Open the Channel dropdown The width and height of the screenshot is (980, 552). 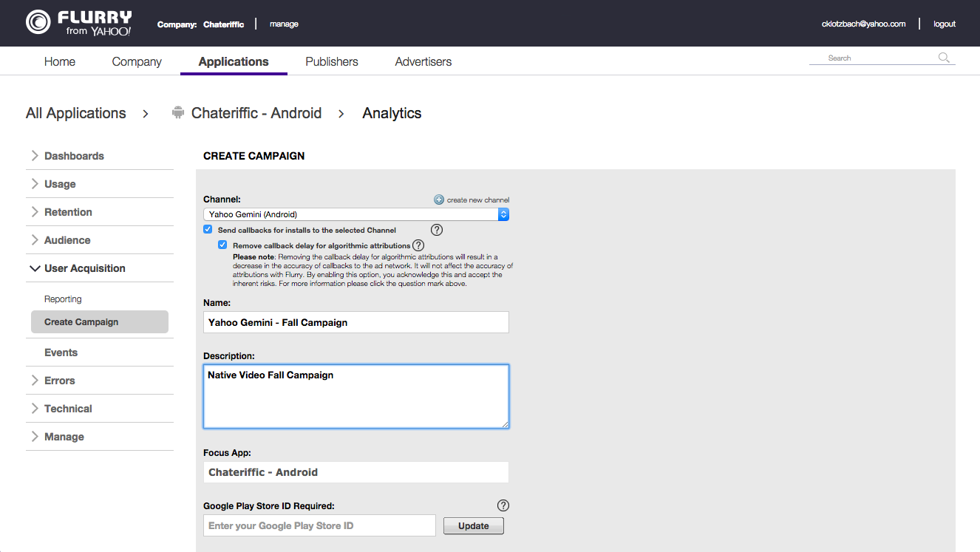tap(356, 214)
